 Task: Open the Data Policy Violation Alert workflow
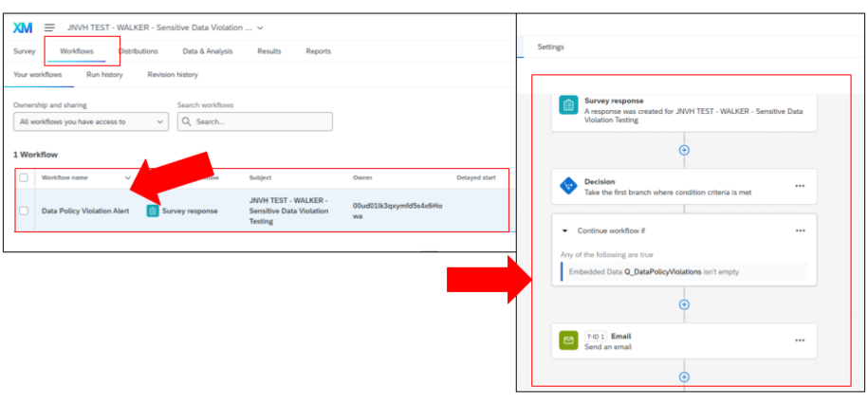(x=85, y=211)
